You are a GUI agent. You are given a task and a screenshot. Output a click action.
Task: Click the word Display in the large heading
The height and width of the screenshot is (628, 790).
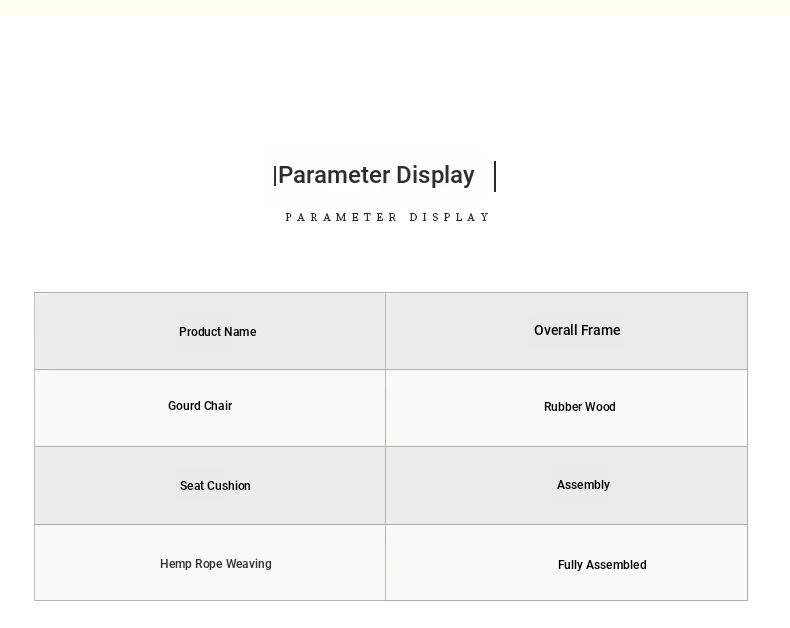point(435,176)
